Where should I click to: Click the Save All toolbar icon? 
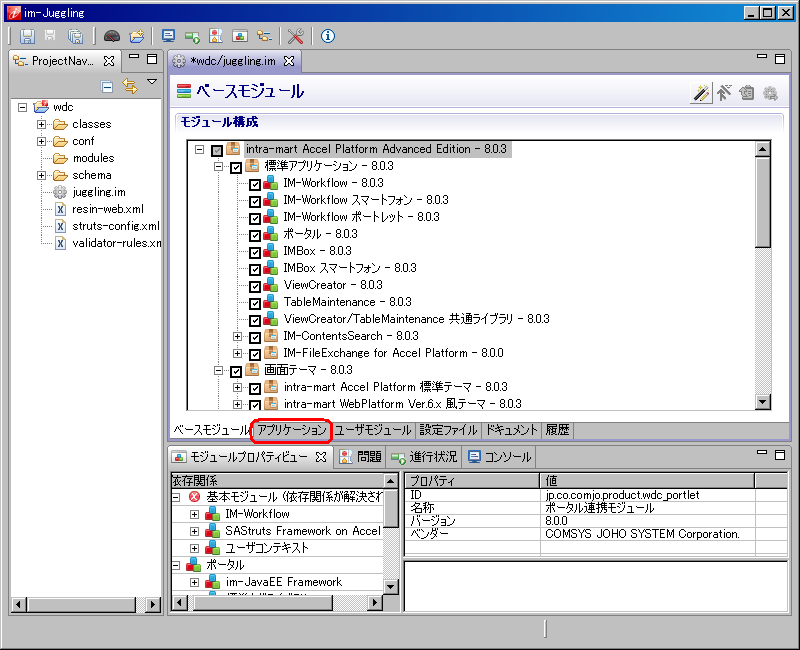pyautogui.click(x=76, y=36)
